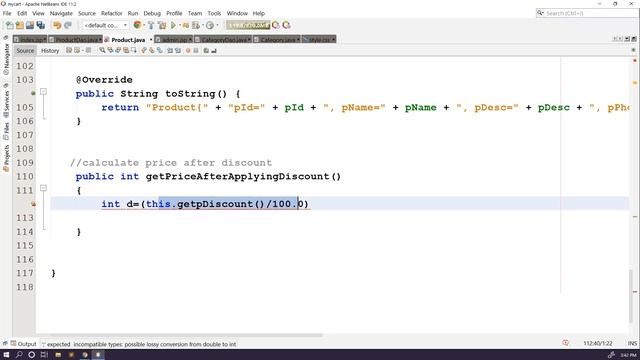Open the File menu
Image resolution: width=640 pixels, height=360 pixels.
pos(7,13)
